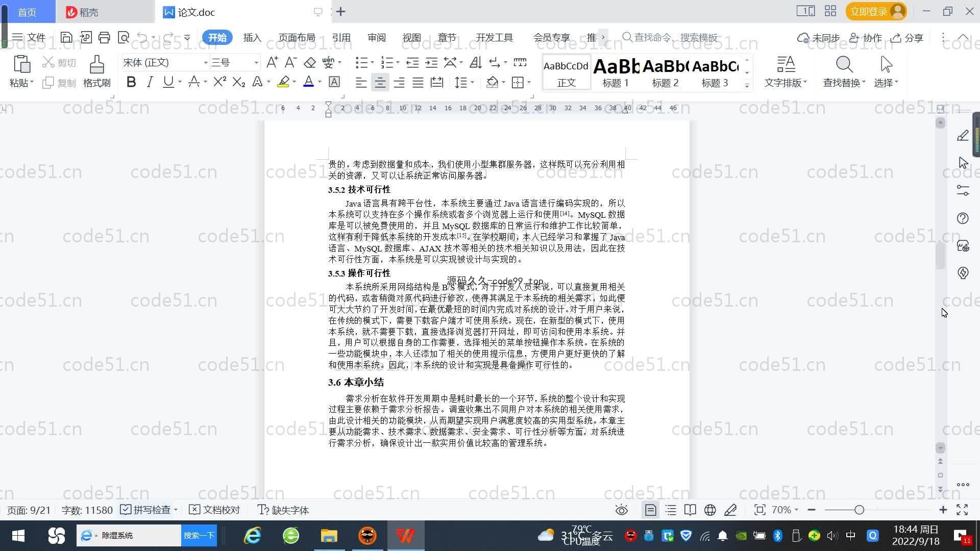
Task: Open the font name dropdown
Action: (x=206, y=63)
